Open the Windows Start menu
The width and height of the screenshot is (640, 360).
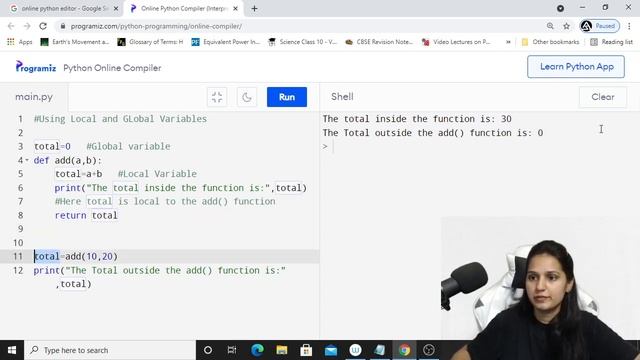pyautogui.click(x=12, y=350)
